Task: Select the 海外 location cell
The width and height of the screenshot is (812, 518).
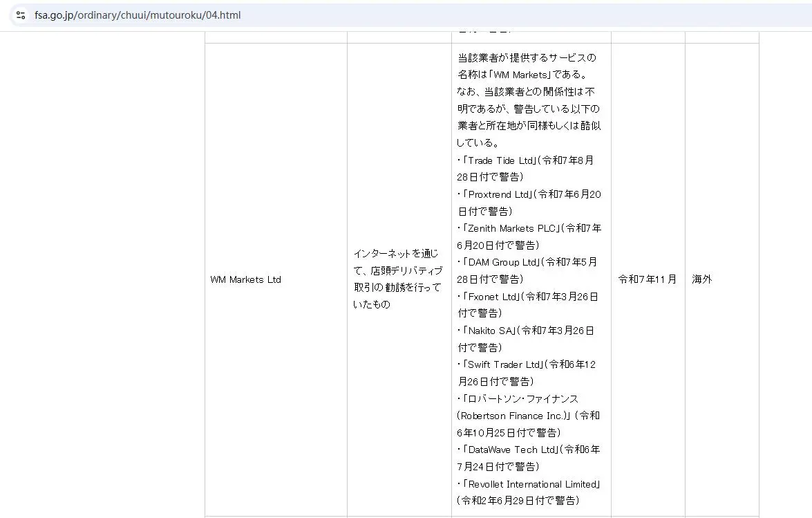Action: click(x=722, y=279)
